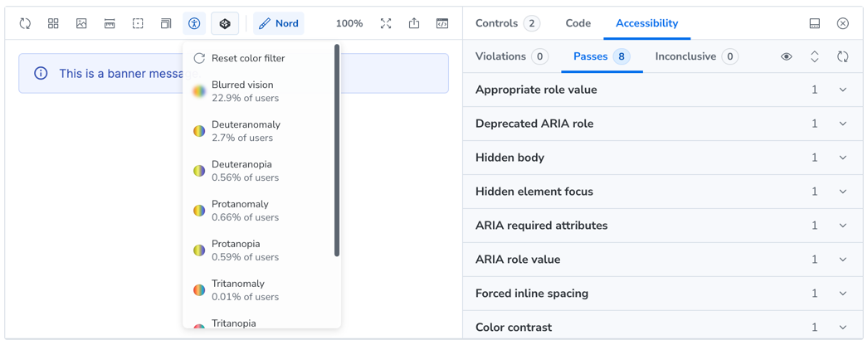868x345 pixels.
Task: Open the viewport size icon
Action: [166, 23]
